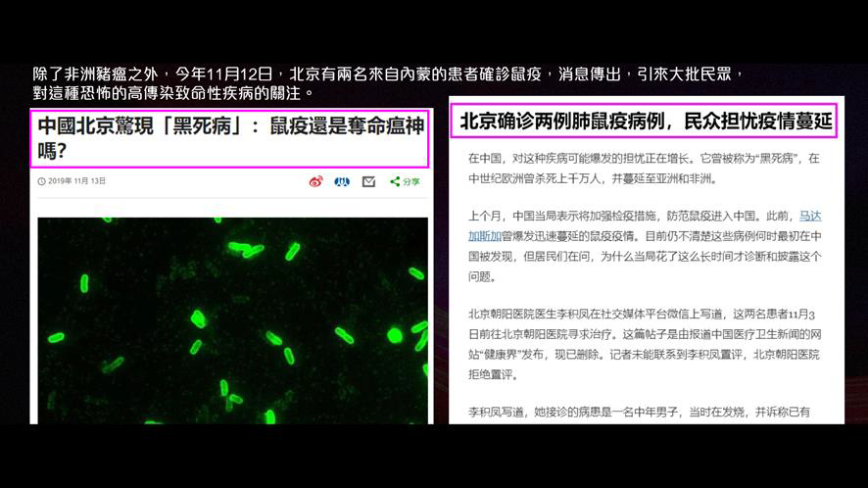This screenshot has width=868, height=488.
Task: Click the large round green cell in image
Action: tap(395, 335)
